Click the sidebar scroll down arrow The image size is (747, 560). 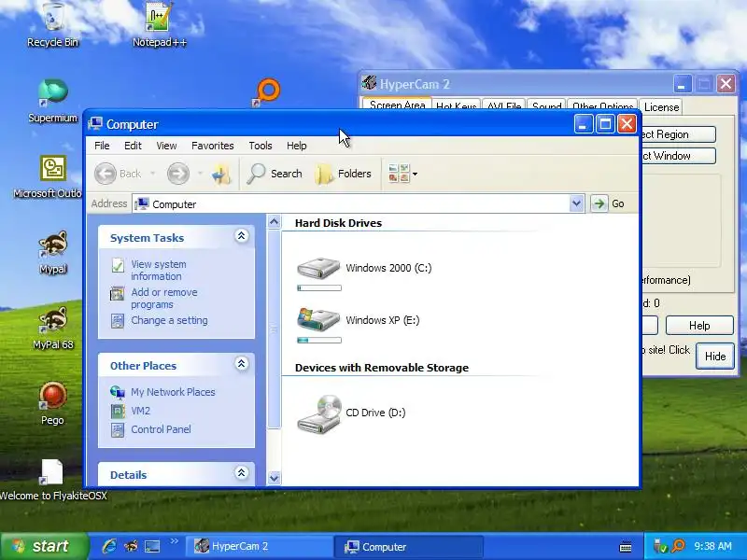(x=274, y=478)
